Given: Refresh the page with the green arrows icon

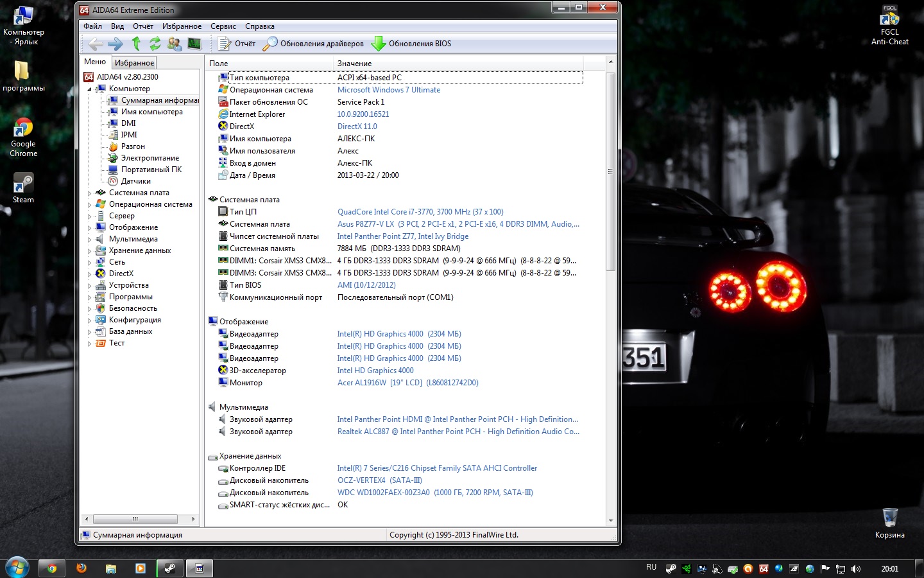Looking at the screenshot, I should pyautogui.click(x=155, y=44).
